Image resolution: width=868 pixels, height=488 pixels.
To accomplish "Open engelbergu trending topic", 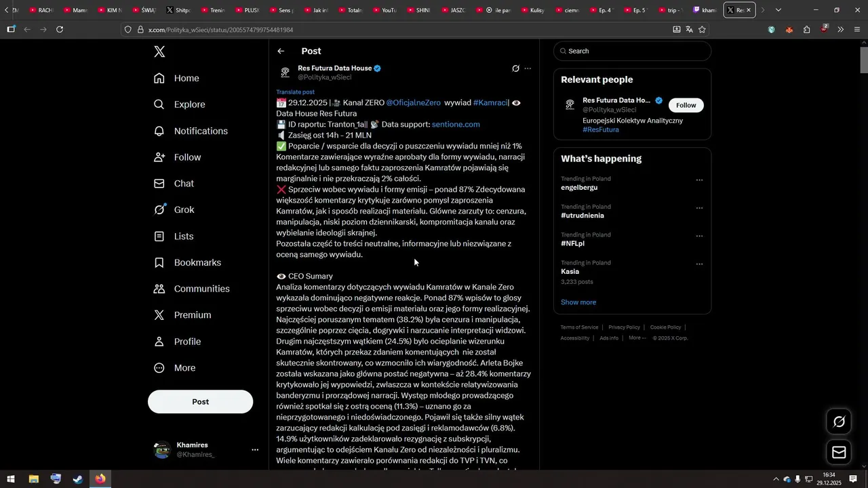I will pos(579,188).
